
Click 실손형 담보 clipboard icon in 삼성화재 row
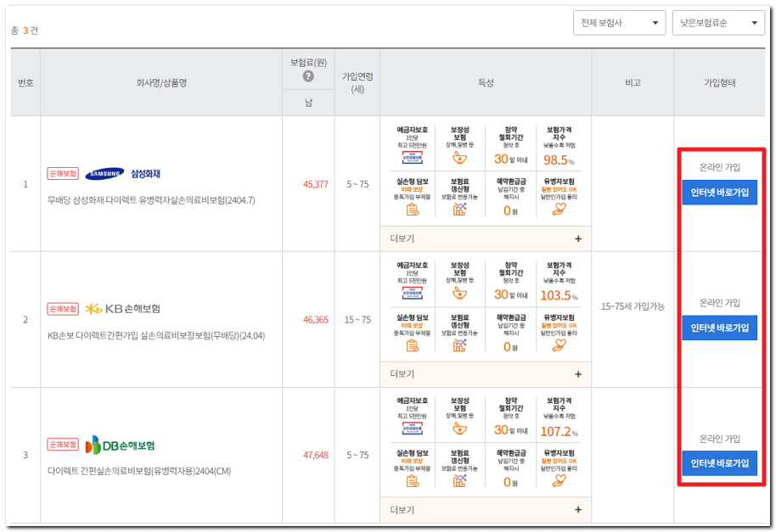[412, 210]
